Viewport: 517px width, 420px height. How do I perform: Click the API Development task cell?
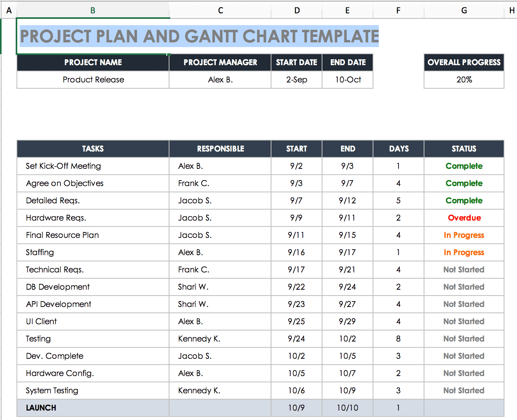(x=93, y=304)
